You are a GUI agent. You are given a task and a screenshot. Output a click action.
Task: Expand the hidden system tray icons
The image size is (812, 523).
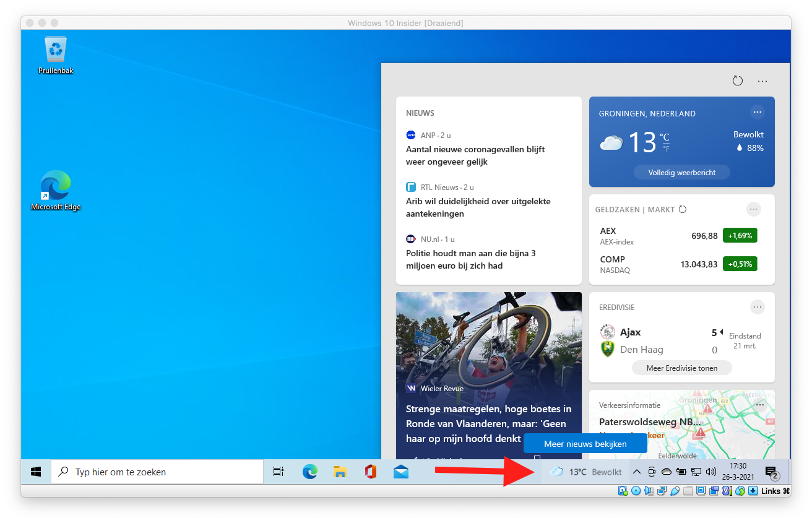(636, 472)
